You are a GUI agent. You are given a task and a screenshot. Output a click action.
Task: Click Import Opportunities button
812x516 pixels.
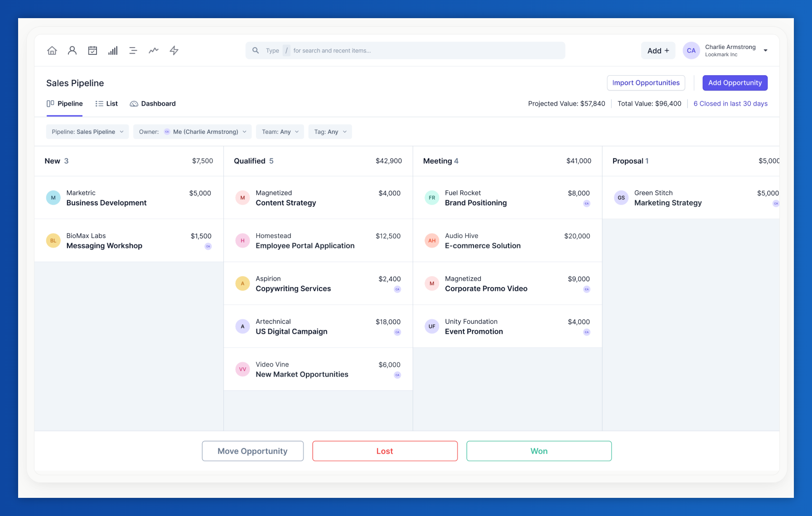coord(646,83)
